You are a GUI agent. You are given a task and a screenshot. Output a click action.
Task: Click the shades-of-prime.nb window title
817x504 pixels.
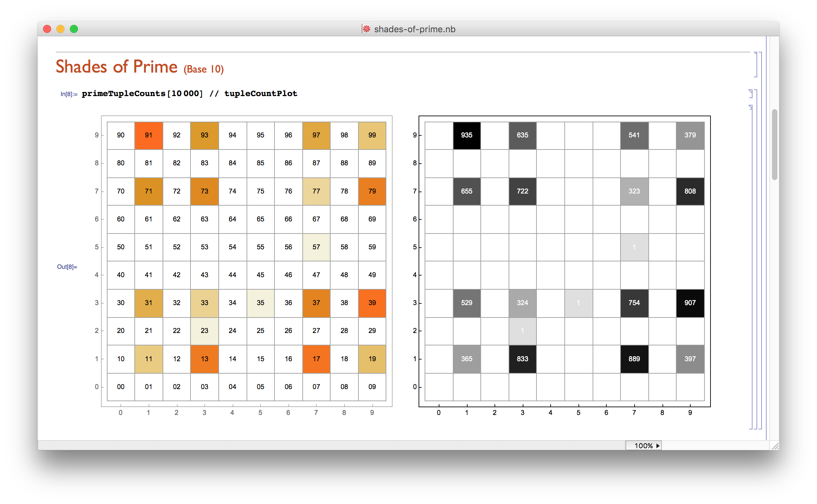pos(415,29)
